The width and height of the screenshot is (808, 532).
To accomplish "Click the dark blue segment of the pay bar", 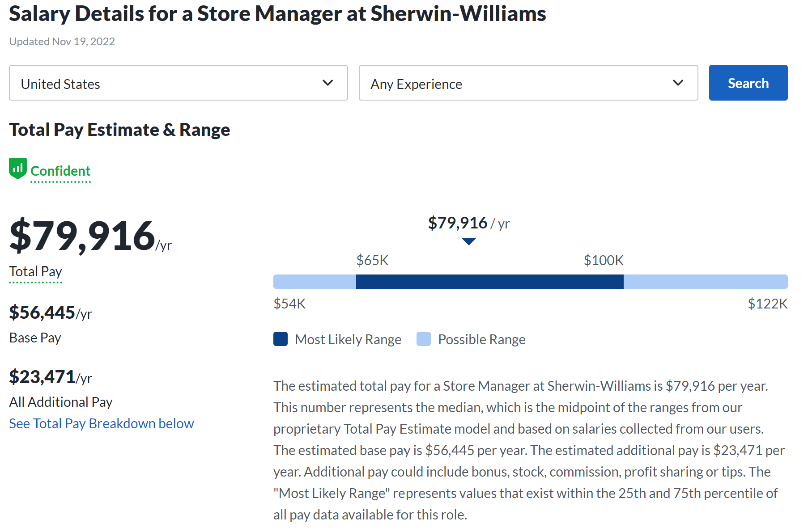I will click(489, 282).
